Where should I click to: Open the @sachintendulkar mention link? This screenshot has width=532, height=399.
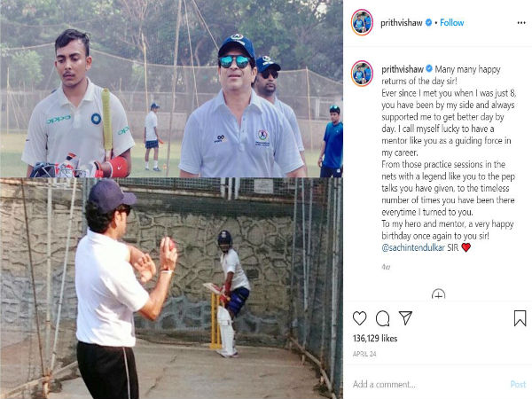pos(413,247)
